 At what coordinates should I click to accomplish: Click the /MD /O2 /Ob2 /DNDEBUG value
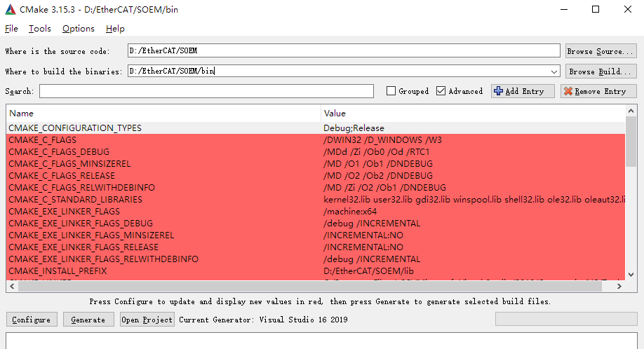coord(378,175)
